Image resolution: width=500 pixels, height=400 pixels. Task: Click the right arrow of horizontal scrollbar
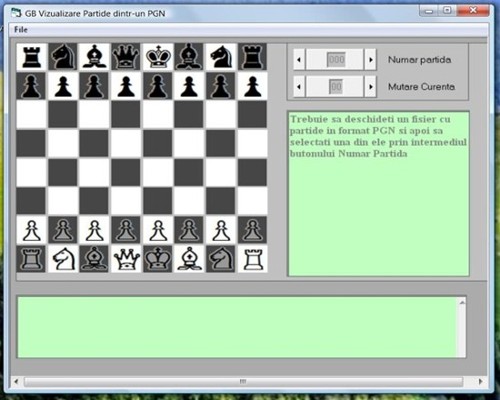[x=480, y=381]
